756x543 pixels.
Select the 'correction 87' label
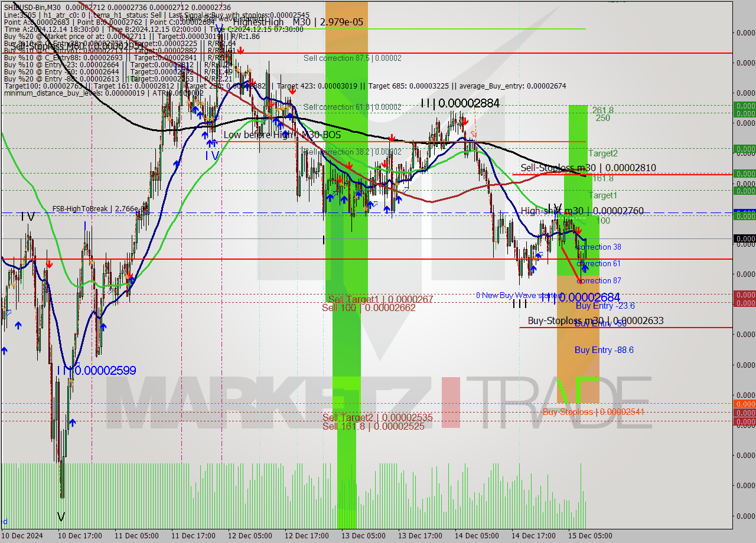click(x=599, y=280)
